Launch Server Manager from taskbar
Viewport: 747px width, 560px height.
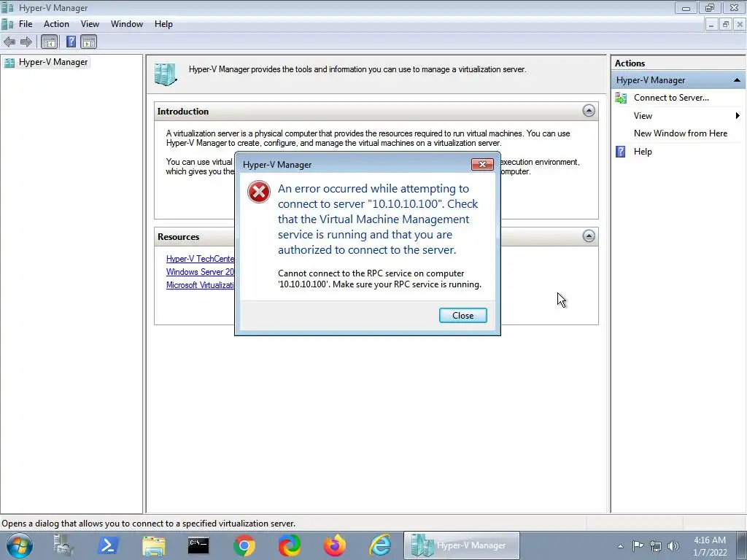click(x=63, y=545)
